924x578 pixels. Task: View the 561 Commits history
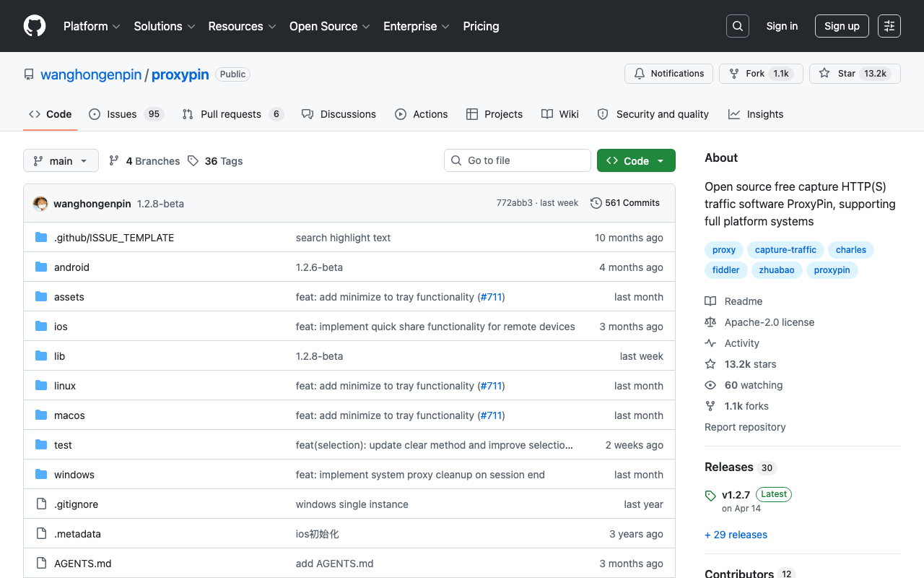click(625, 203)
